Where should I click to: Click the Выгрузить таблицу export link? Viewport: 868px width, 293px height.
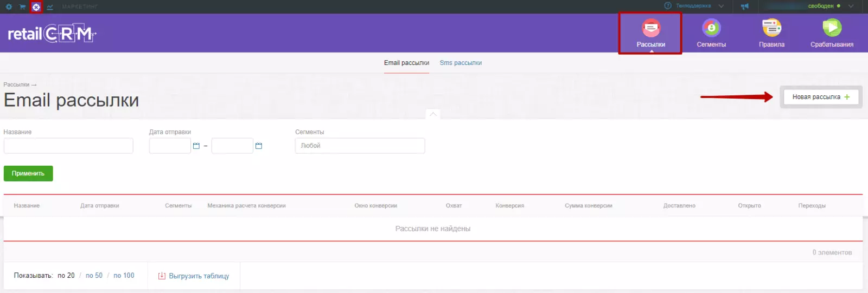click(x=199, y=276)
